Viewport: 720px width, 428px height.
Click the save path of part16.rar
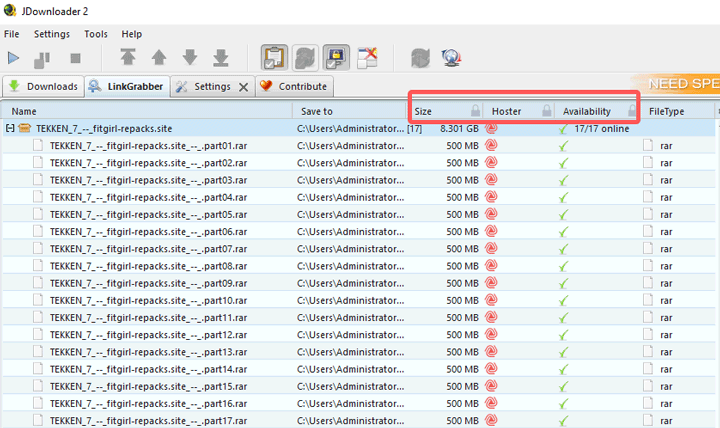[x=350, y=404]
